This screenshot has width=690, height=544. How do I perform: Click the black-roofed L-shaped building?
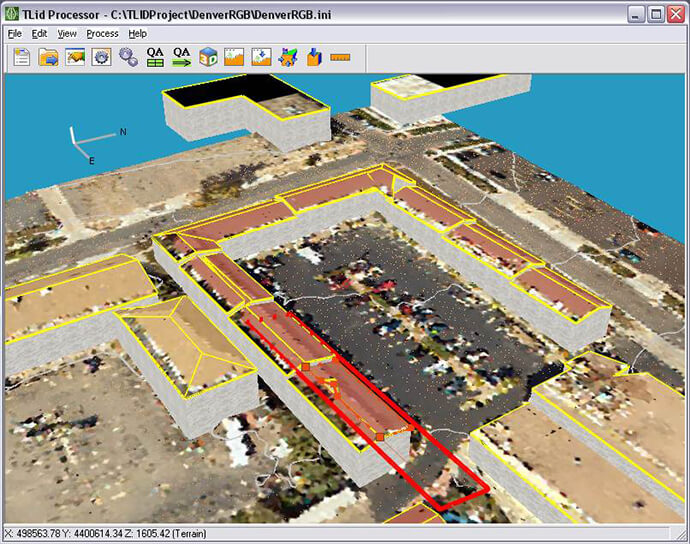pos(246,111)
